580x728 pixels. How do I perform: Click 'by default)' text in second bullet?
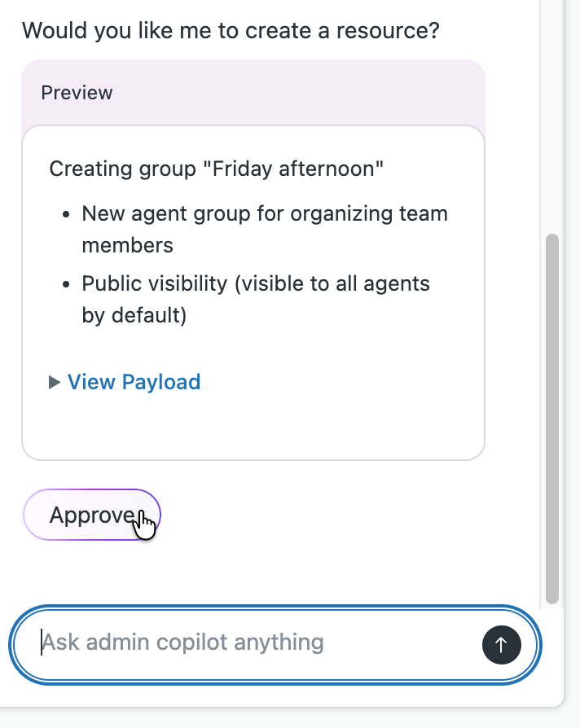coord(134,315)
